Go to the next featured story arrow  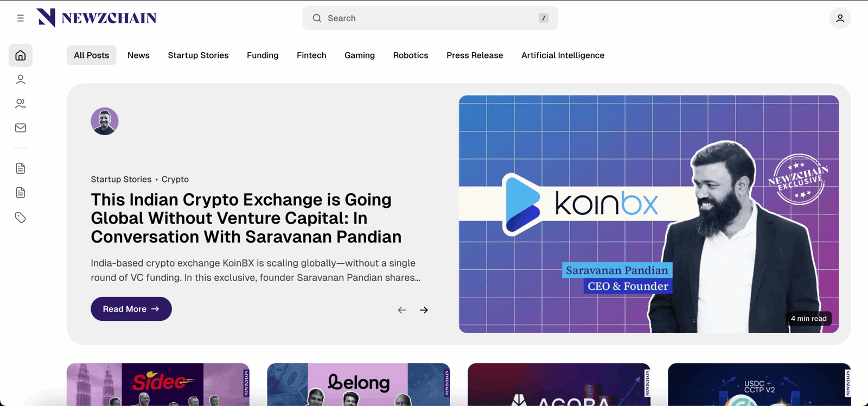(424, 310)
